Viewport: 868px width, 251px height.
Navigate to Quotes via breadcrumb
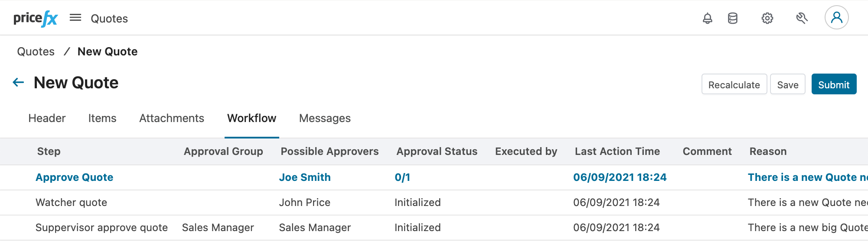[36, 51]
